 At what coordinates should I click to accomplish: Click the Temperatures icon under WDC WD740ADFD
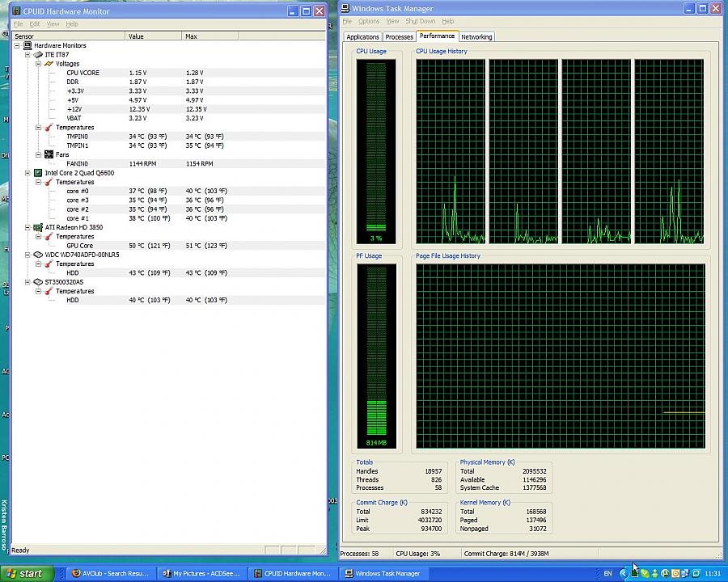[49, 264]
